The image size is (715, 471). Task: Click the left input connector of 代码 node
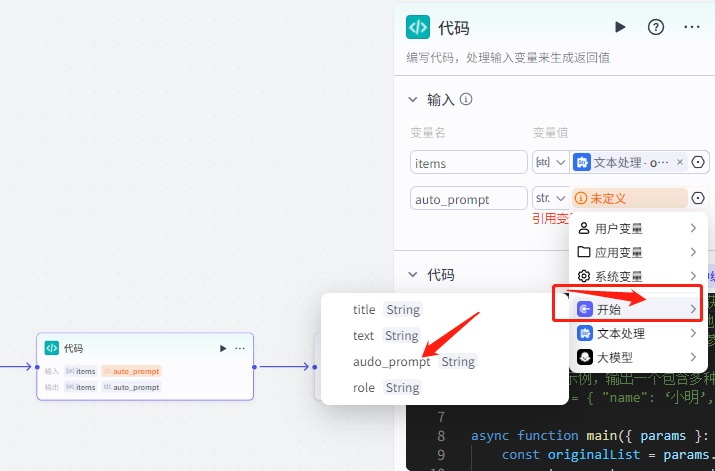tap(37, 367)
